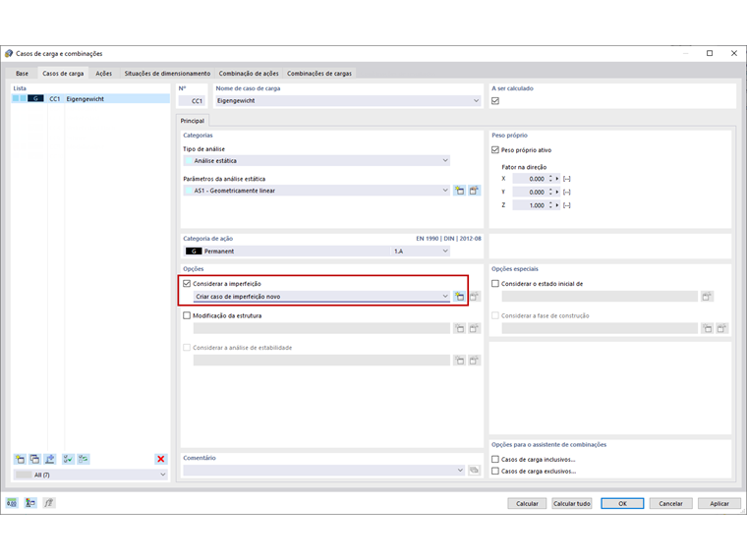New structure modification icon
Screen dimensions: 747x560
(459, 328)
